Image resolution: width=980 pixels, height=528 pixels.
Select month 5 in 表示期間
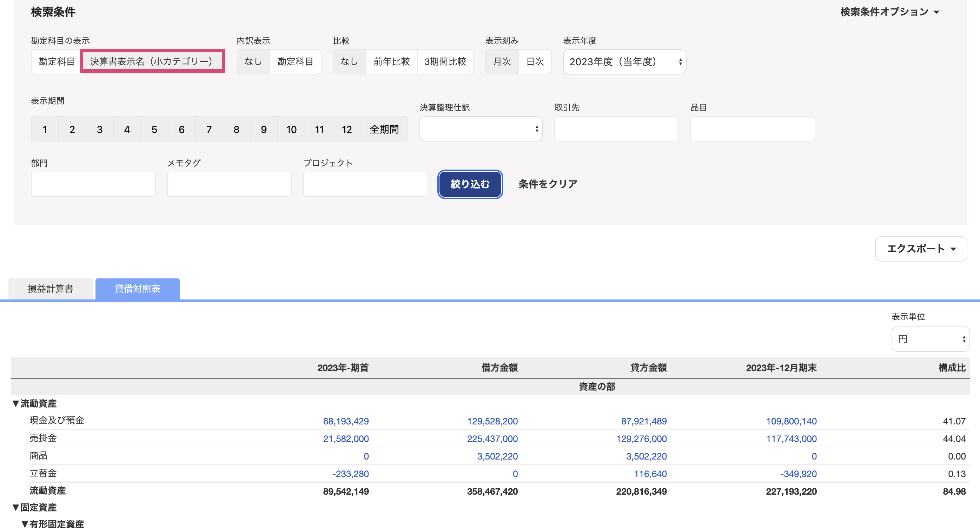154,129
